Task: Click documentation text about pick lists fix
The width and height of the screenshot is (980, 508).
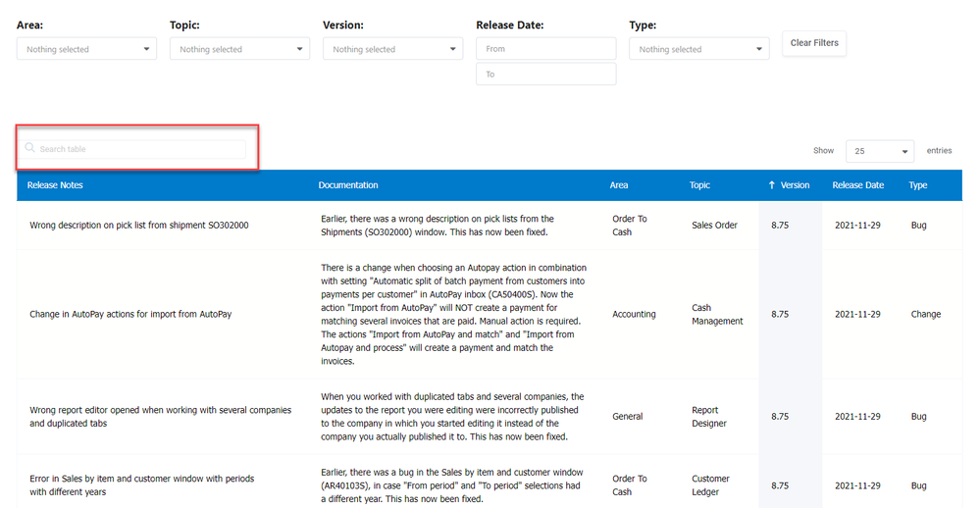Action: 438,226
